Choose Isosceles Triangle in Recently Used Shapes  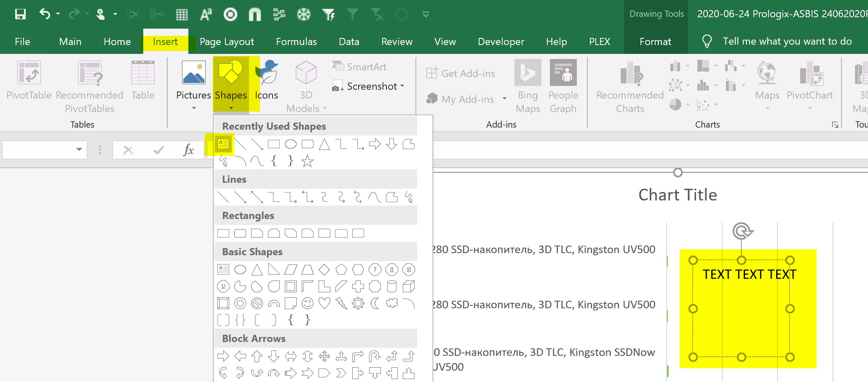(324, 144)
